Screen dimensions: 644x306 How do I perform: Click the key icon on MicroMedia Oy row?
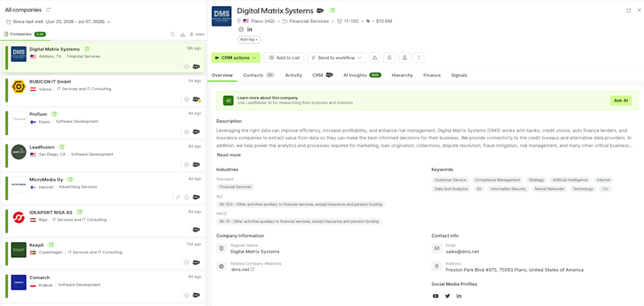178,197
